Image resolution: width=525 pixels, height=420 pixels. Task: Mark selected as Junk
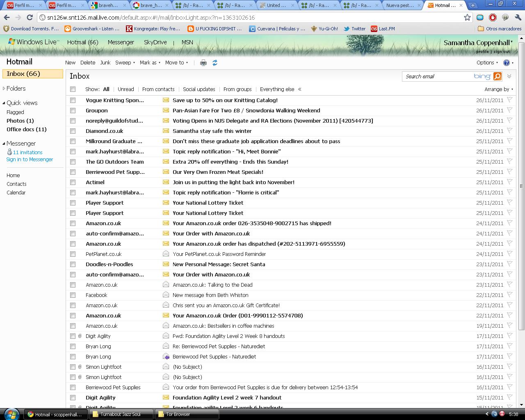[105, 63]
